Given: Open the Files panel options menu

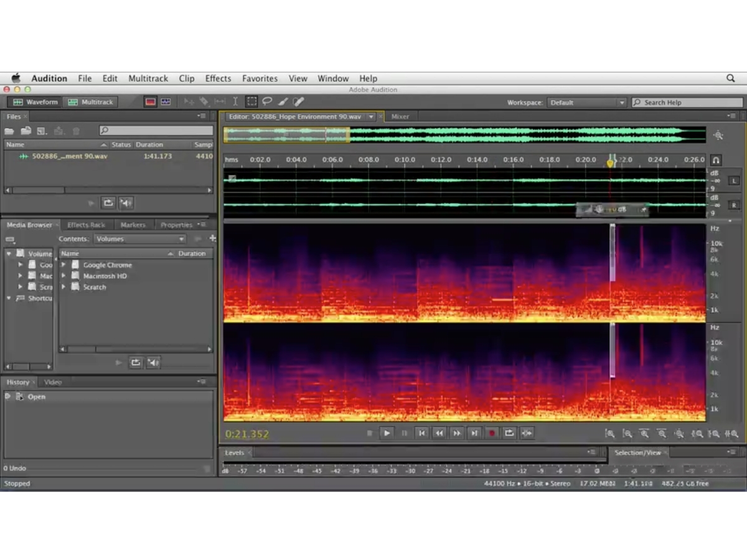Looking at the screenshot, I should point(202,116).
